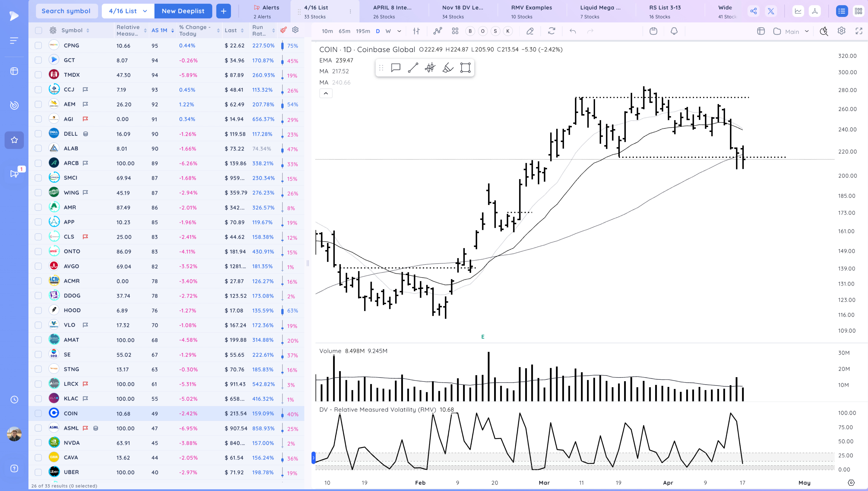Screen dimensions: 868x491
Task: Open the help question mark icon
Action: click(x=14, y=468)
